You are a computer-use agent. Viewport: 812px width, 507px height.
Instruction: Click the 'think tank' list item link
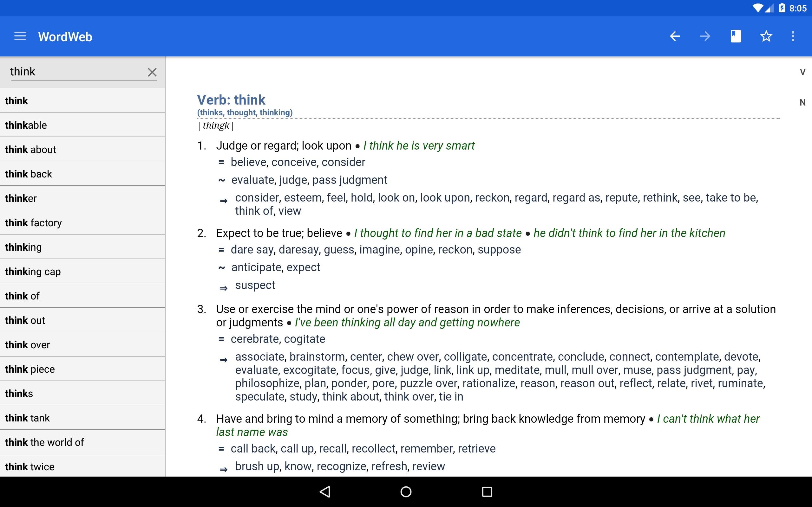coord(82,418)
